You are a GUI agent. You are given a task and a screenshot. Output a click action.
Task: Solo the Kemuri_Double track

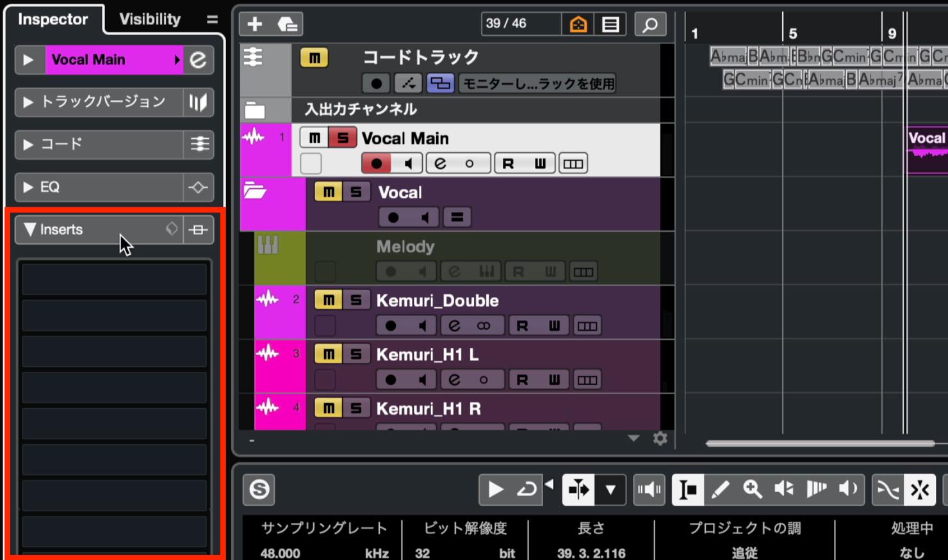[356, 300]
